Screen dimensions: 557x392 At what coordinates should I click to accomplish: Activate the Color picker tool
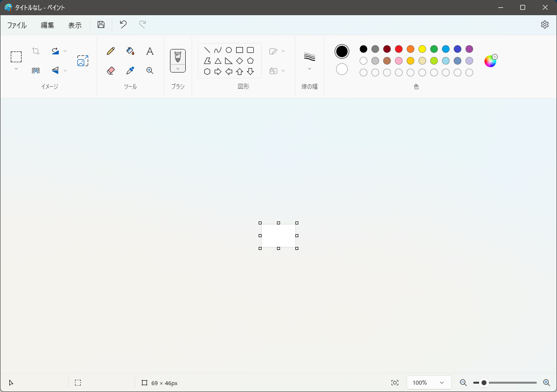point(130,71)
